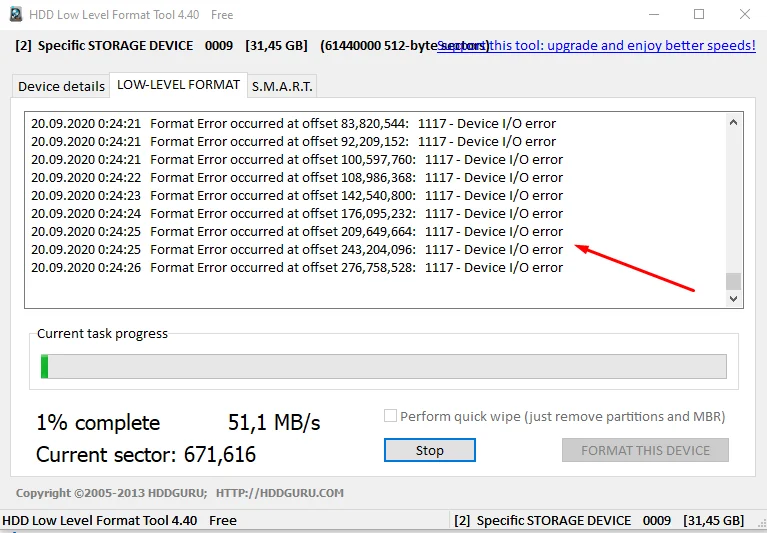Image resolution: width=767 pixels, height=533 pixels.
Task: Minimize the HDD Low Level Format Tool window
Action: [x=654, y=14]
